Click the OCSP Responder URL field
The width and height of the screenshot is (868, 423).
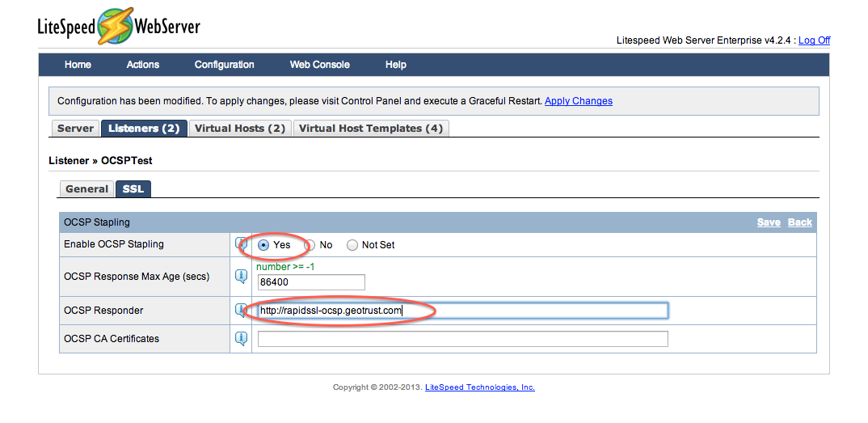tap(463, 311)
